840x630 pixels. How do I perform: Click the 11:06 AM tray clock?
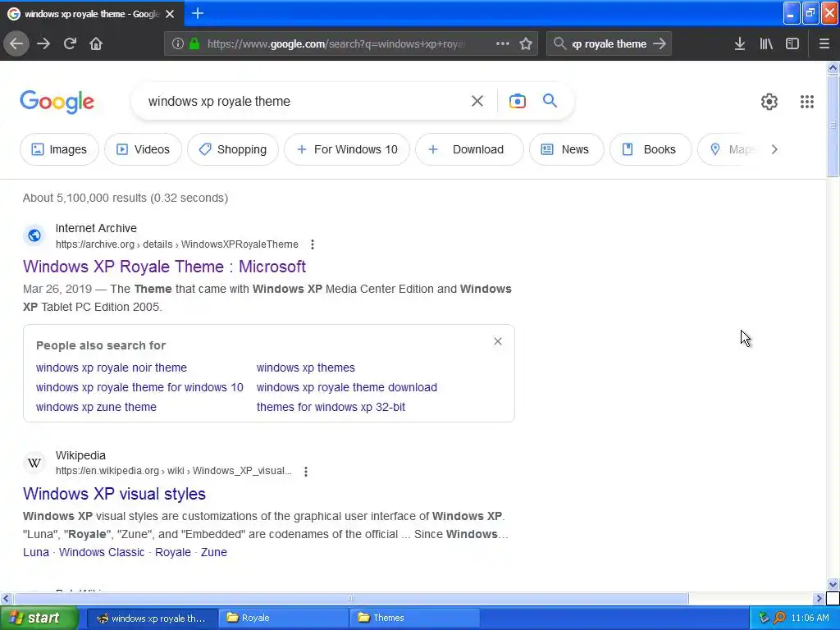tap(810, 618)
